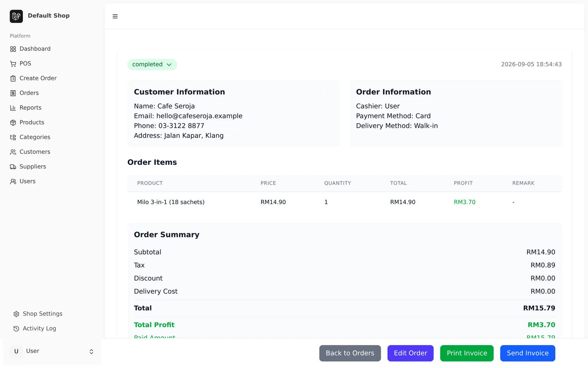Click the TOTAL column header
Screen dimensions: 588x368
tap(398, 183)
